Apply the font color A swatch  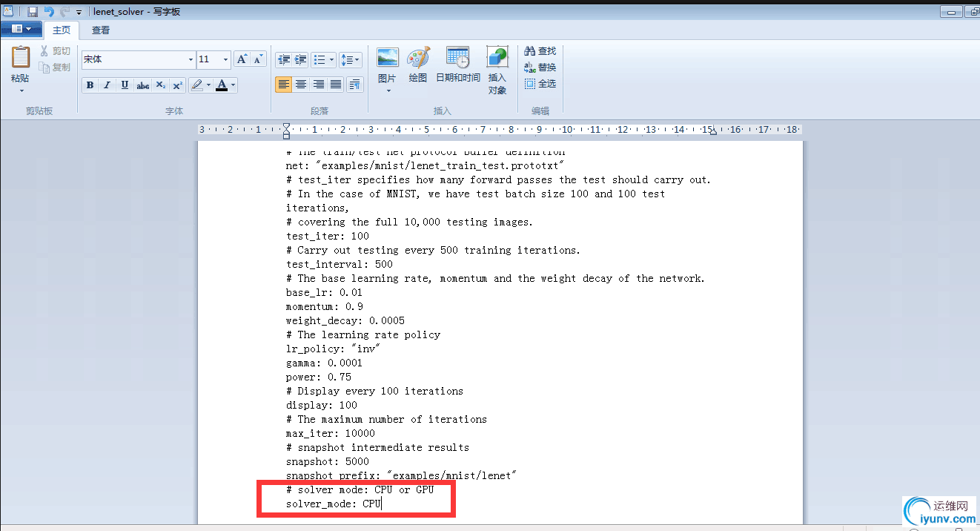[x=222, y=85]
